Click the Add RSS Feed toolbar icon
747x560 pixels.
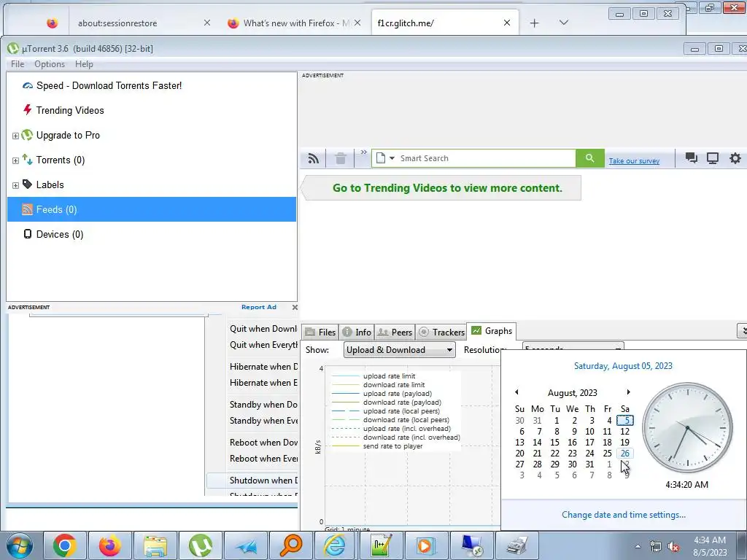pos(313,158)
